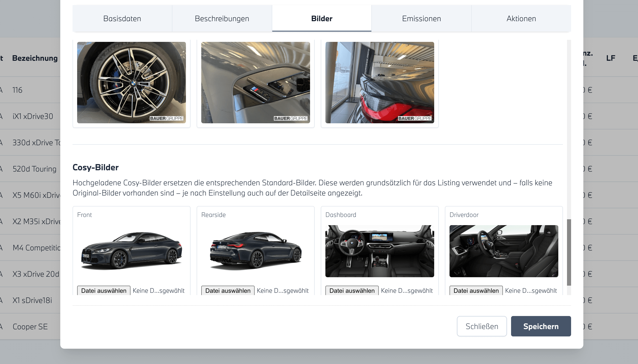This screenshot has width=638, height=364.
Task: Open the M4 competition badge photo
Action: [255, 82]
